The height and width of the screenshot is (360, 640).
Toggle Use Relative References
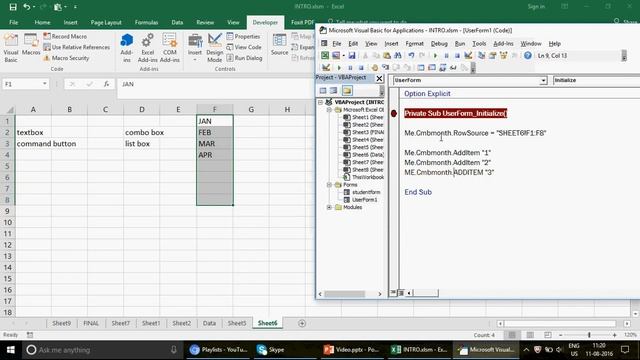tap(77, 47)
